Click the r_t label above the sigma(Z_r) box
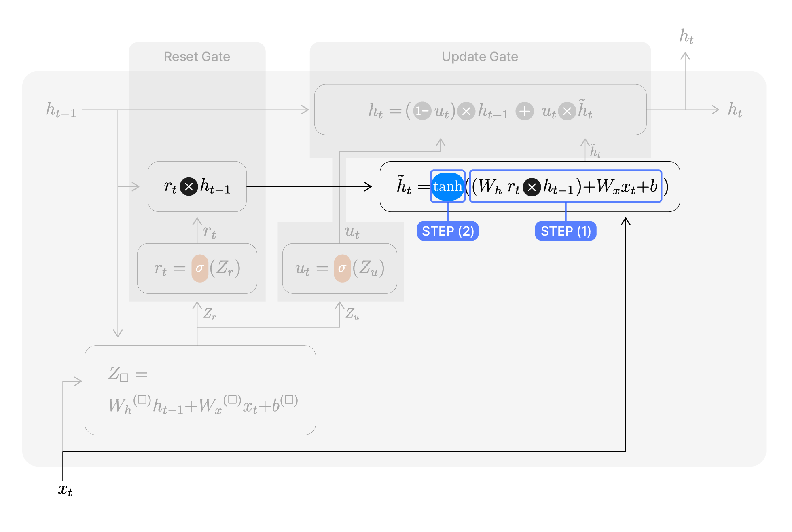792x532 pixels. click(x=210, y=232)
